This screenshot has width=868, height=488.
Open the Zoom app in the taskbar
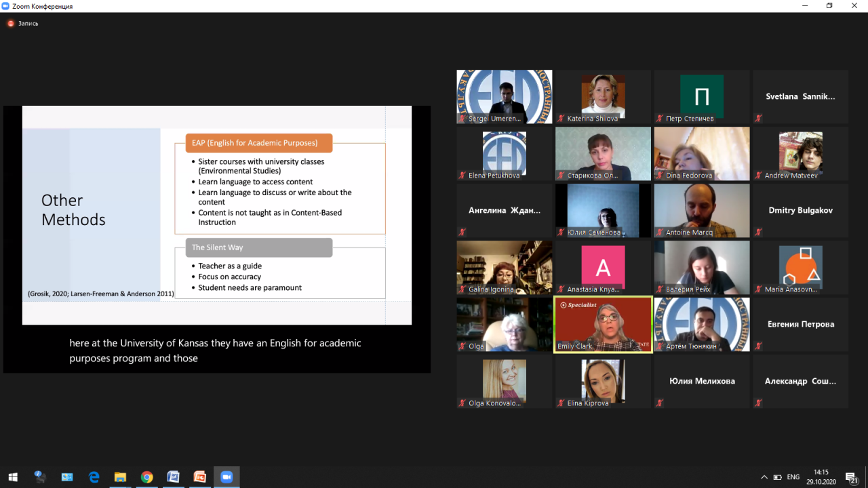[x=226, y=477]
